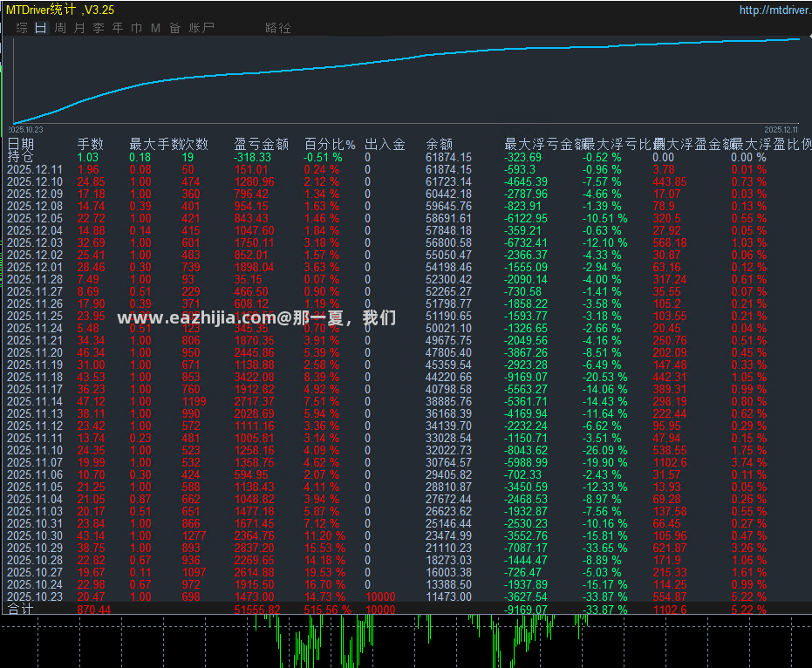This screenshot has width=812, height=668.
Task: Click the MTDriver统计 V3.25 title
Action: pos(60,10)
